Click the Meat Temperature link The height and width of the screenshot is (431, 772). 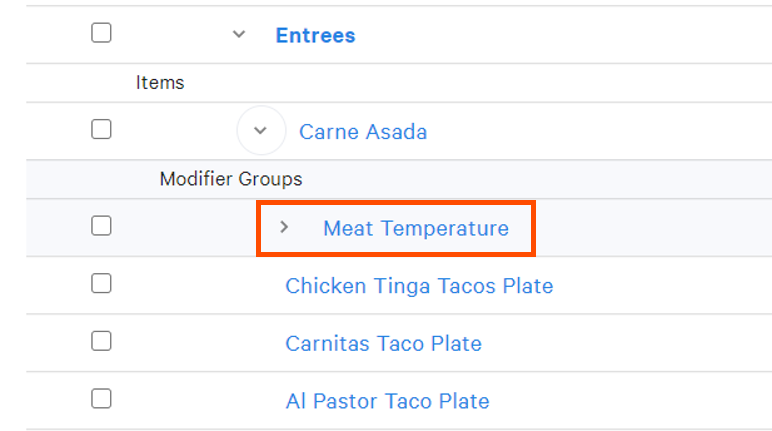[x=415, y=229]
